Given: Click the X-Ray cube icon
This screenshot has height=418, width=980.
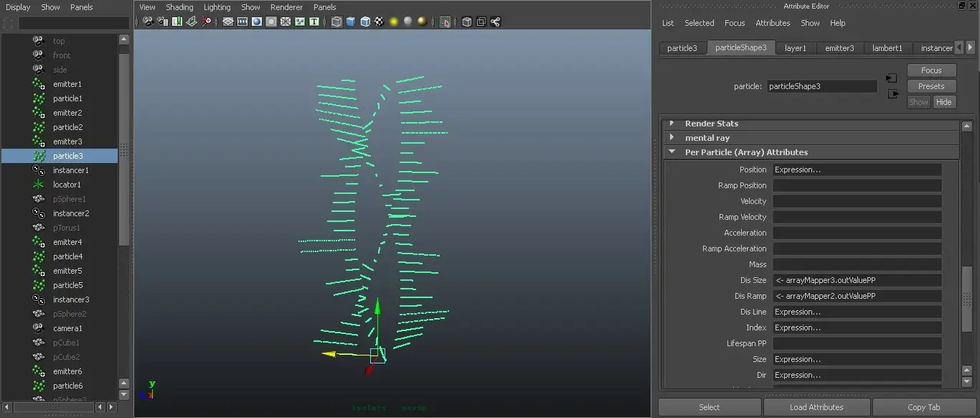Looking at the screenshot, I should (467, 22).
